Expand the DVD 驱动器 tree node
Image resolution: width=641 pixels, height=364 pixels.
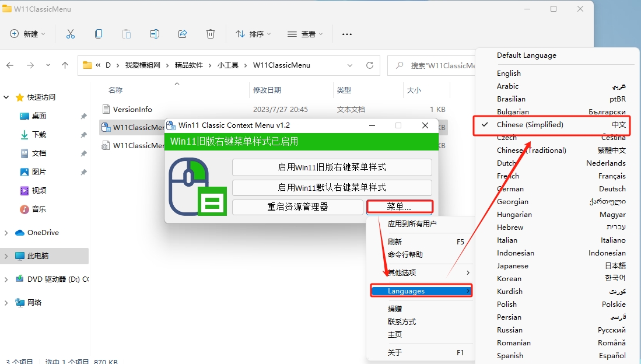tap(6, 279)
